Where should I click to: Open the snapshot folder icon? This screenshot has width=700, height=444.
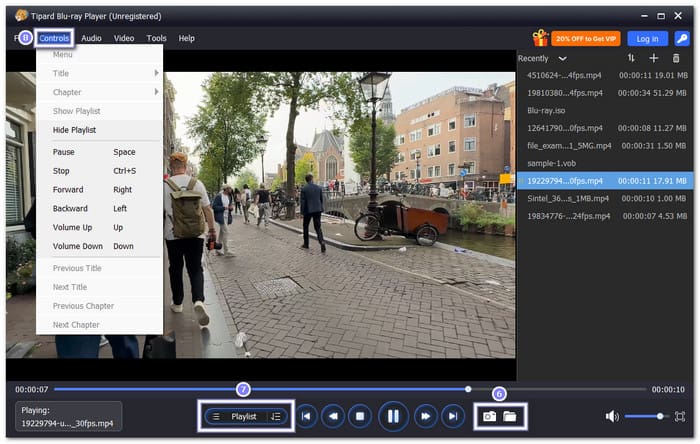click(x=510, y=416)
